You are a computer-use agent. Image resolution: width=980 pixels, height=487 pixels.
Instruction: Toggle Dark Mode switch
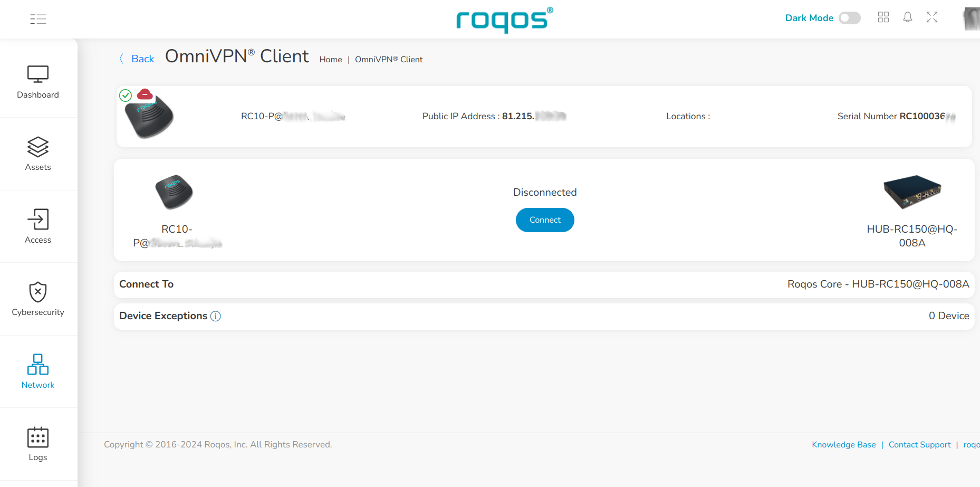[849, 18]
